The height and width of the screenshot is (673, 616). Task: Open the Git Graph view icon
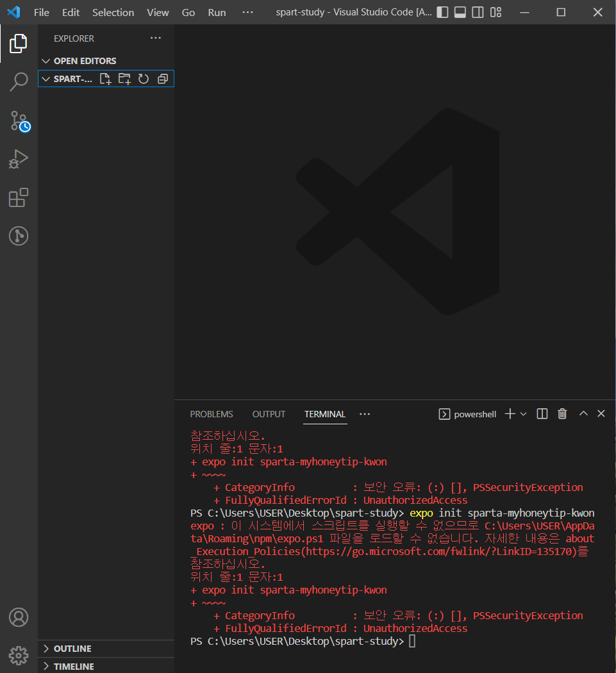coord(19,236)
